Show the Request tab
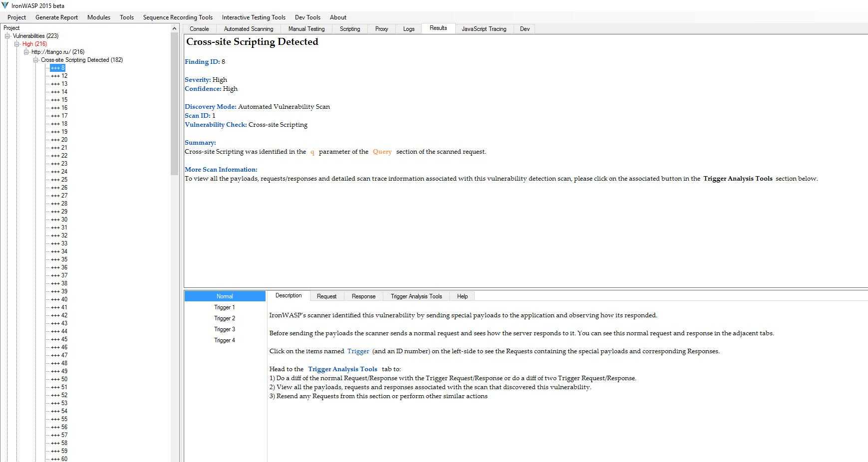This screenshot has height=462, width=868. pyautogui.click(x=326, y=296)
